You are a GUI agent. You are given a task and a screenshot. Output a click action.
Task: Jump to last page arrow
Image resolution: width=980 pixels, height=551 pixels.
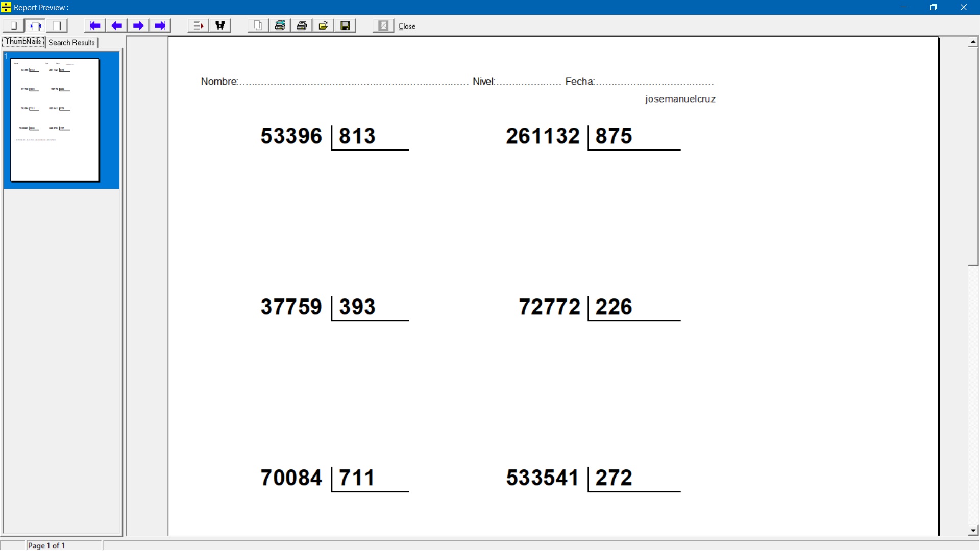point(160,26)
